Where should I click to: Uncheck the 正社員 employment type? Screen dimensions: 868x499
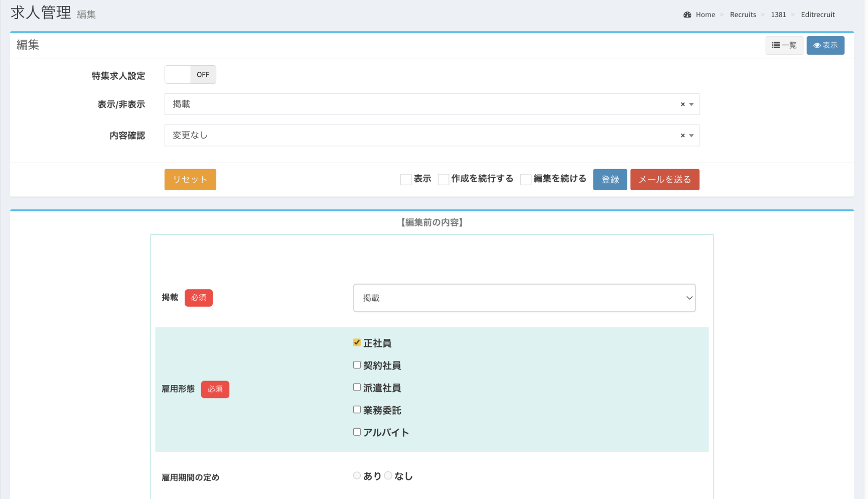[x=357, y=342]
